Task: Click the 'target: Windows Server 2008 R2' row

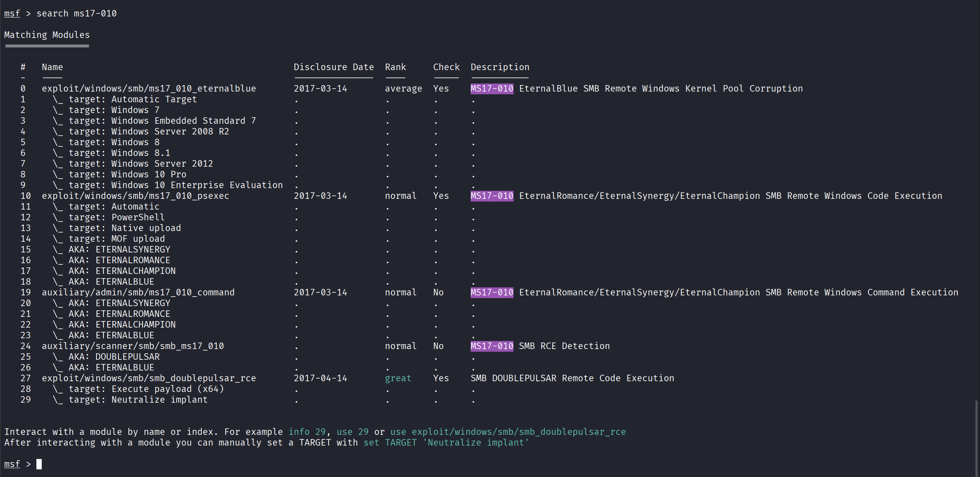Action: click(149, 131)
